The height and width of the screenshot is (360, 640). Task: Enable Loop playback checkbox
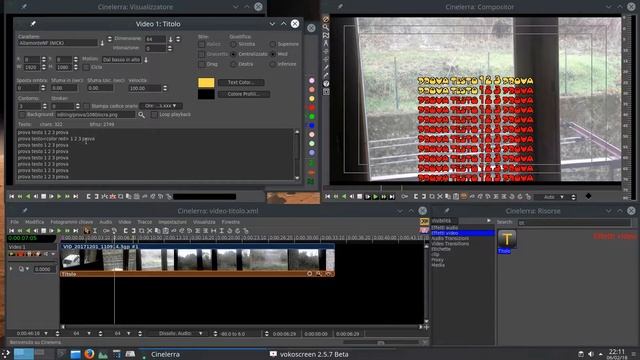pyautogui.click(x=154, y=115)
